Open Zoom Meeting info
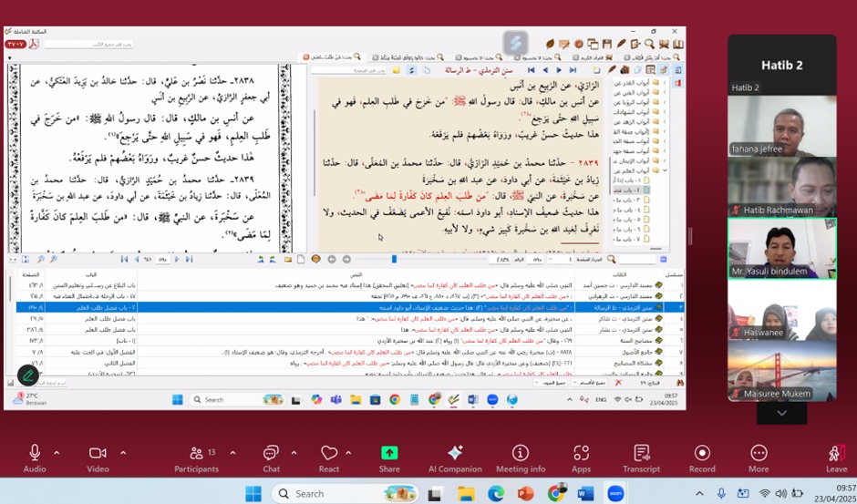Viewport: 857px width, 504px height. point(521,458)
